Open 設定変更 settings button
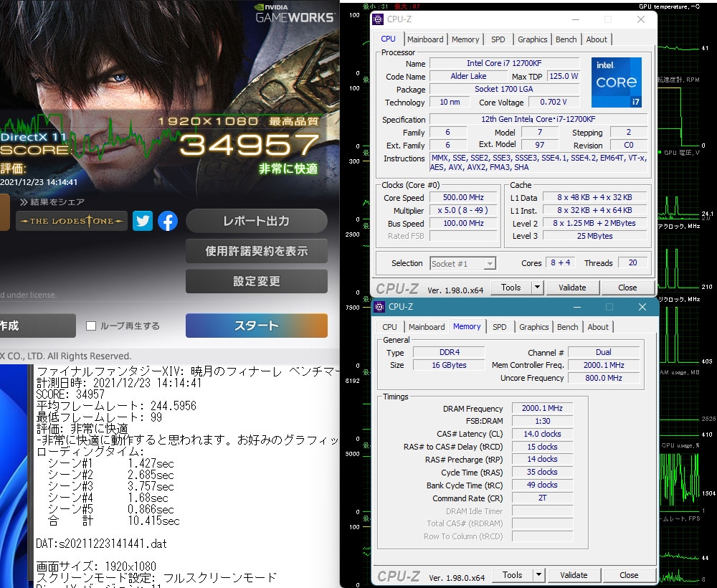The height and width of the screenshot is (588, 717). coord(257,281)
